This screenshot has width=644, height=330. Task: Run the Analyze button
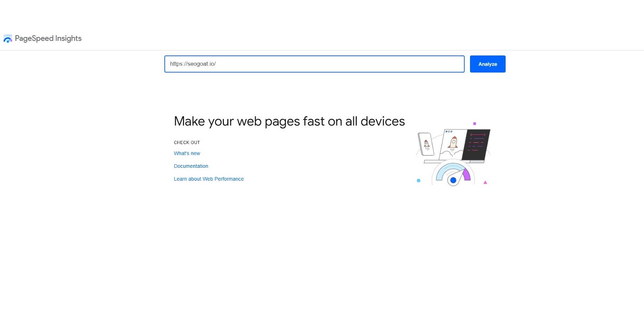click(487, 64)
